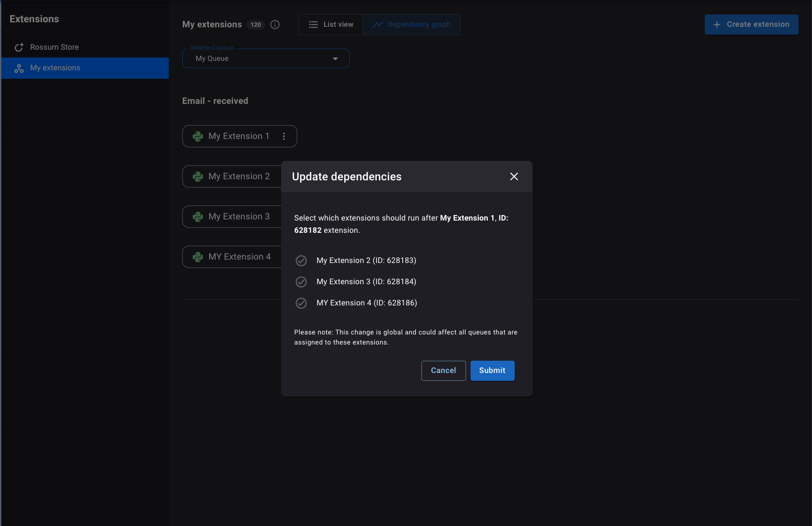The width and height of the screenshot is (812, 526).
Task: Click the Extensions sidebar heading
Action: pos(34,19)
